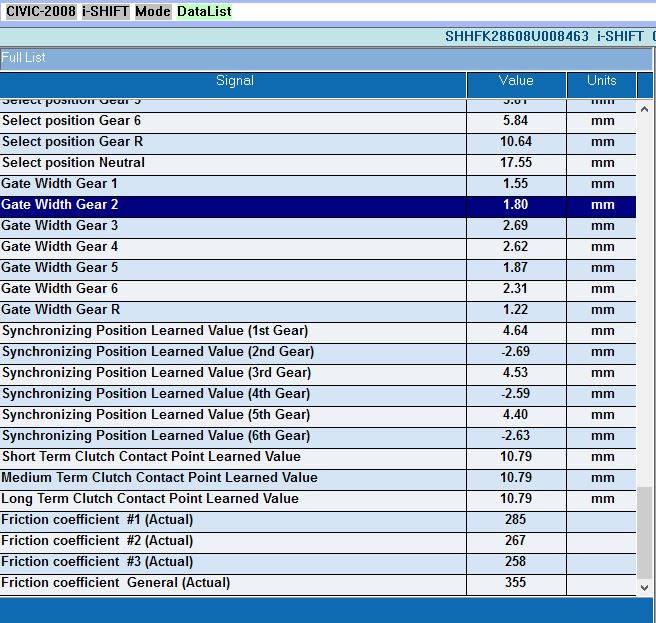Click the scrollbar down arrow
The image size is (656, 623).
(x=644, y=587)
